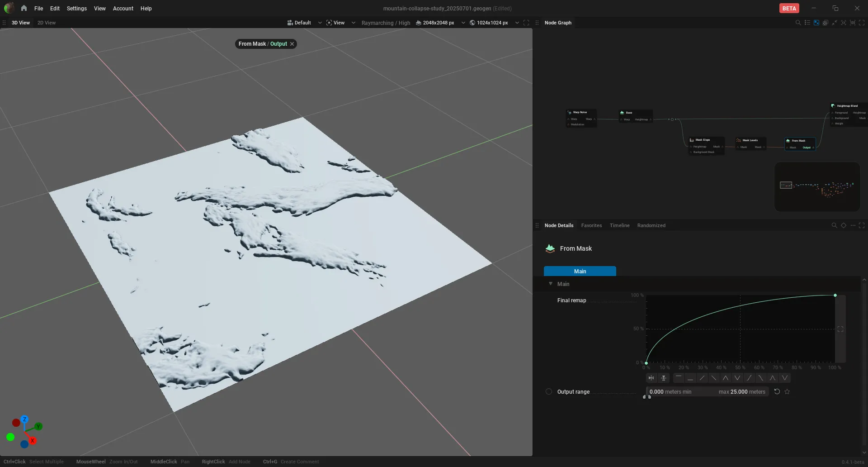868x467 pixels.
Task: Click the vertical flip curve icon
Action: point(663,378)
